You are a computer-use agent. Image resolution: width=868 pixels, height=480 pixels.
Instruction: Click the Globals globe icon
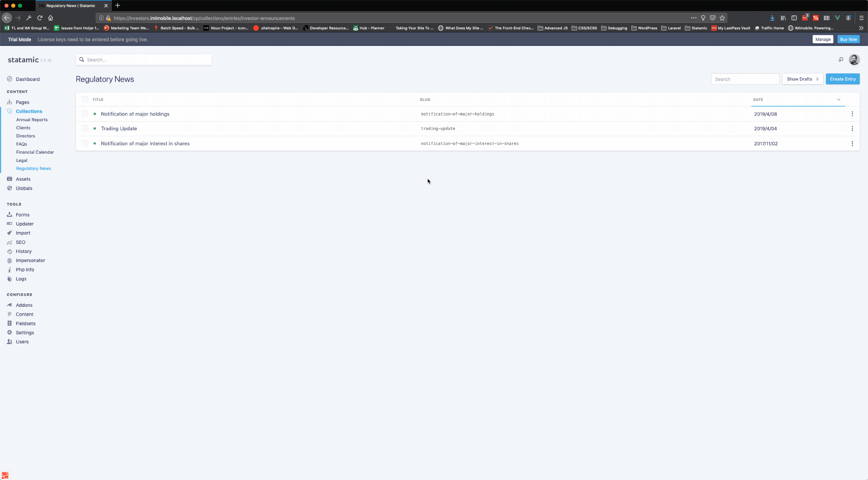(9, 188)
